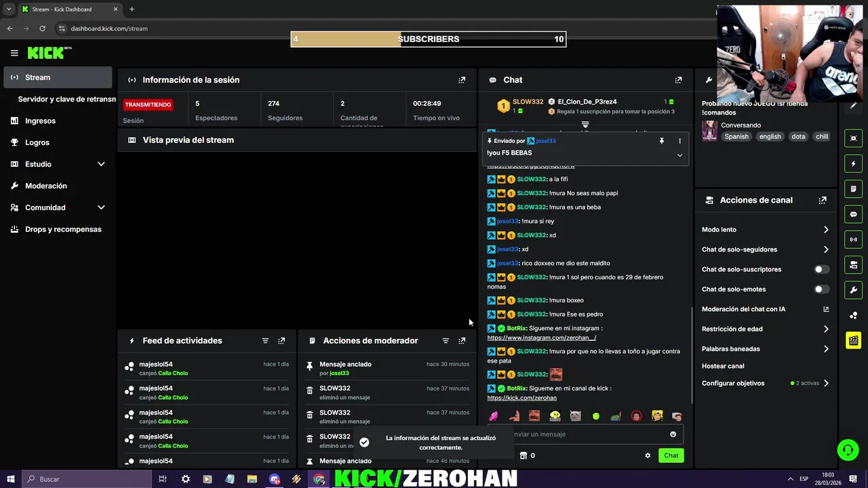This screenshot has height=488, width=868.
Task: Open Ingresos in the sidebar
Action: 58,121
